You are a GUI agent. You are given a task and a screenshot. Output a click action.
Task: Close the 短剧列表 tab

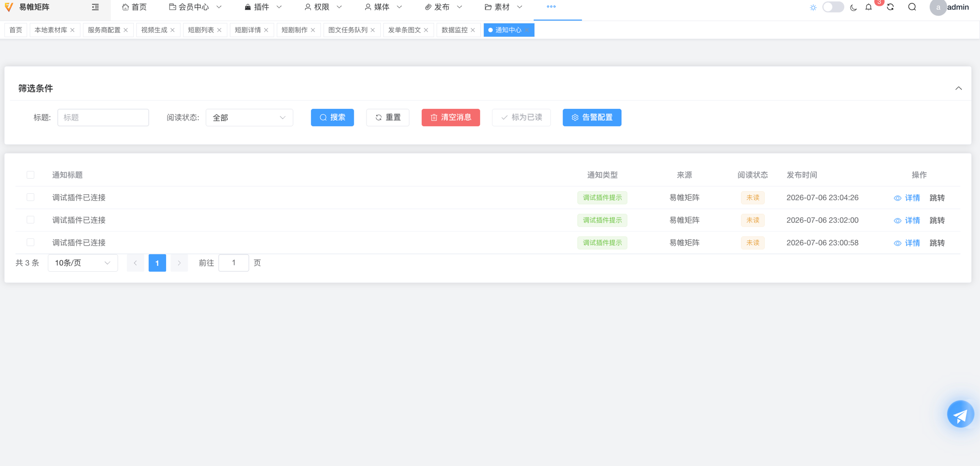220,30
